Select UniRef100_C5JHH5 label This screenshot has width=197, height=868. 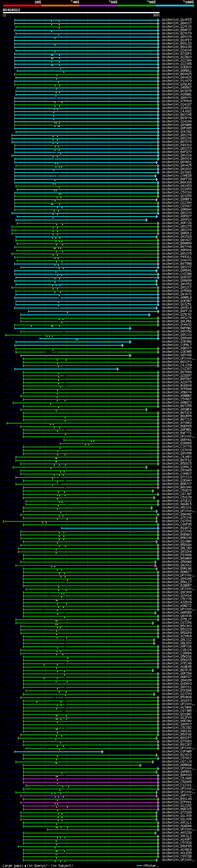177,778
